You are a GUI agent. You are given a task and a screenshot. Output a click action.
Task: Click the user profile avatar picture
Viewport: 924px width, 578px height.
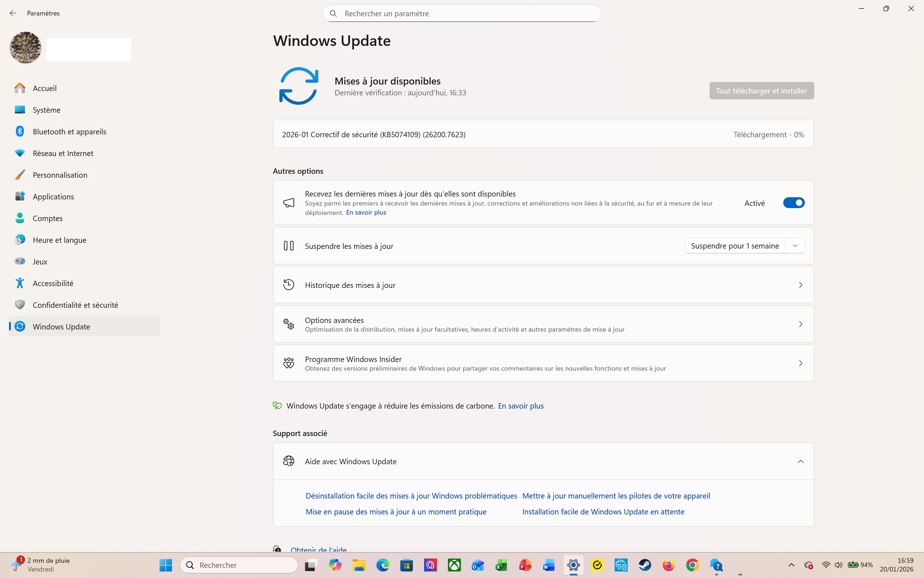pyautogui.click(x=26, y=48)
